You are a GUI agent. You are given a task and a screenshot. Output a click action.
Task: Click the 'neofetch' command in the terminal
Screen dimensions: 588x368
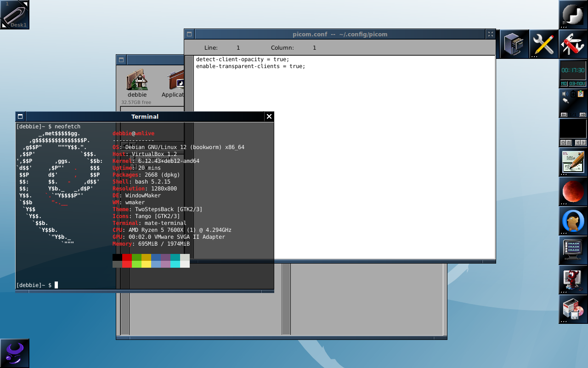point(68,126)
